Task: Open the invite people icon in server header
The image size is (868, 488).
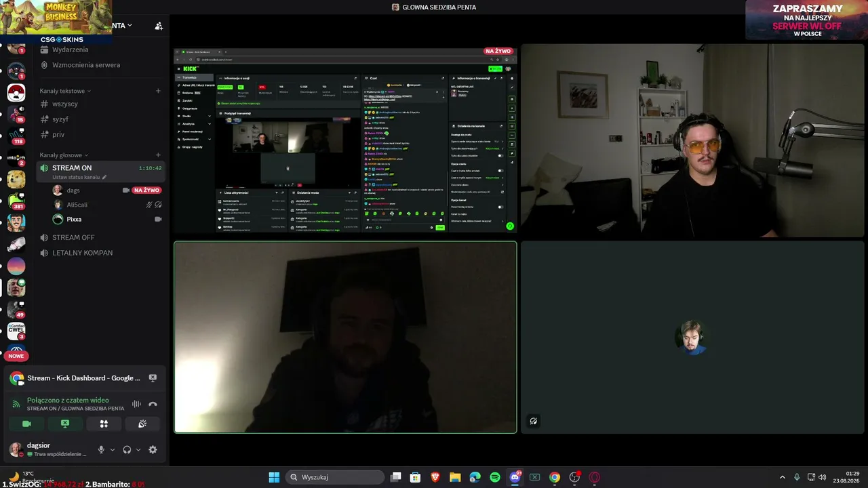Action: (159, 26)
